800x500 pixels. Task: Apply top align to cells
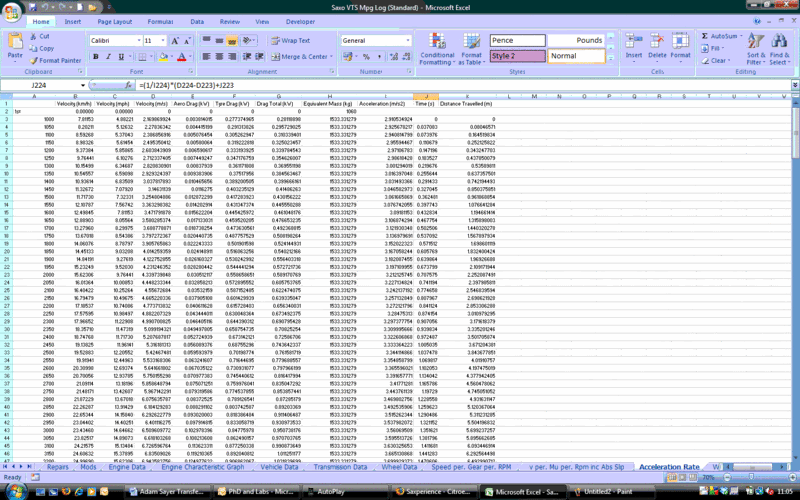point(206,40)
